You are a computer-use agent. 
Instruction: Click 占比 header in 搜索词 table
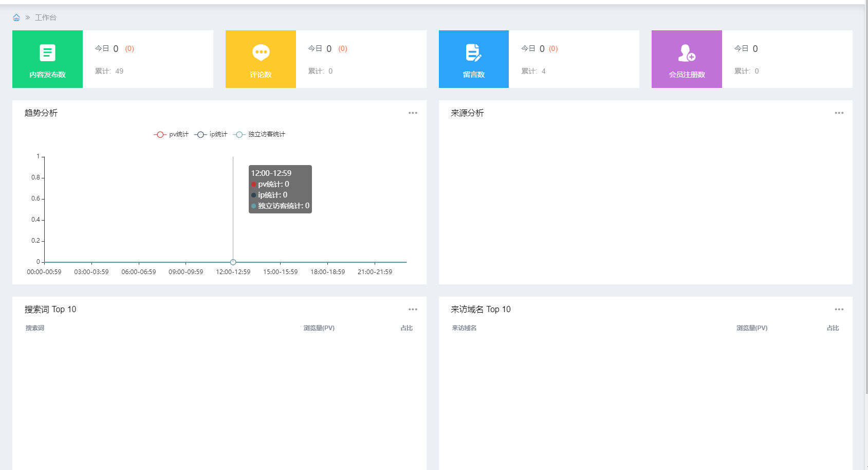pyautogui.click(x=407, y=328)
